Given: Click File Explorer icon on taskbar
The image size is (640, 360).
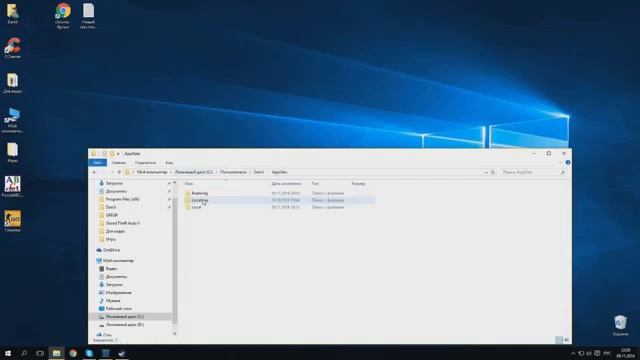Looking at the screenshot, I should [x=56, y=353].
